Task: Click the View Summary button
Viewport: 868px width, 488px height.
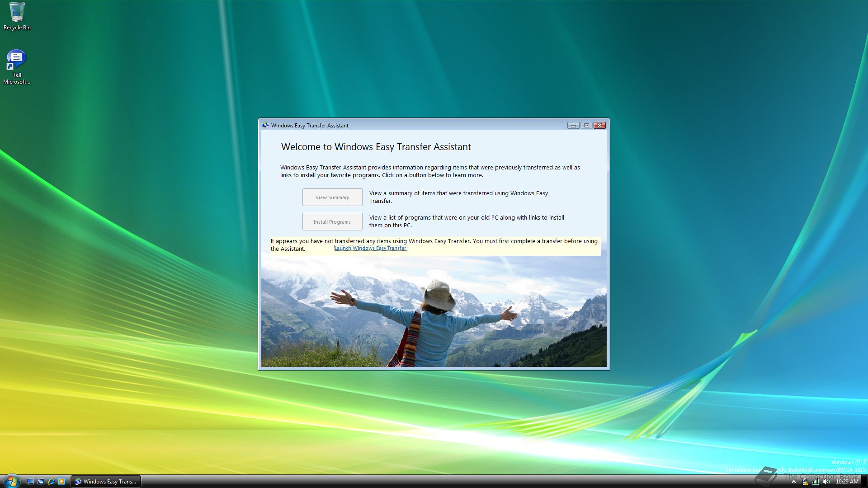Action: tap(332, 197)
